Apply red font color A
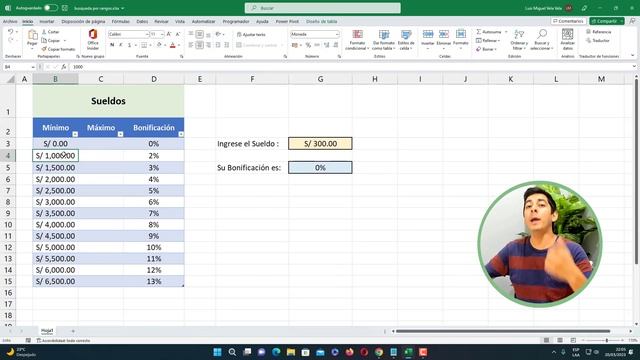The height and width of the screenshot is (360, 640). click(173, 45)
